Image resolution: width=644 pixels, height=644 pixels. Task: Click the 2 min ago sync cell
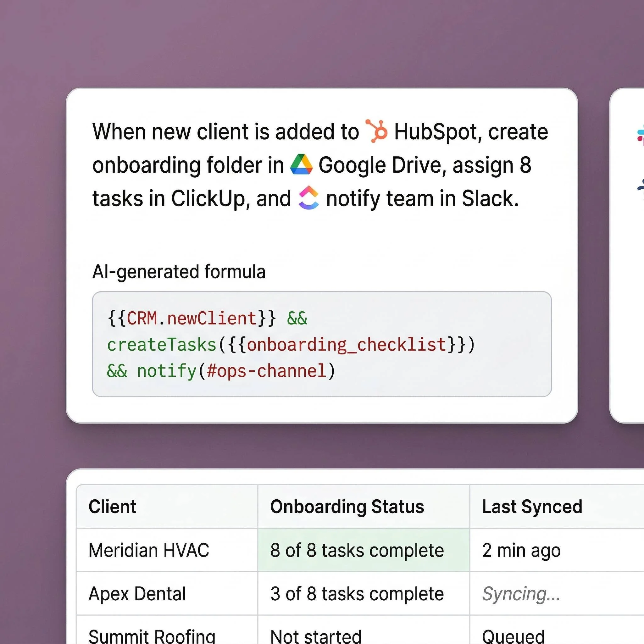point(521,550)
